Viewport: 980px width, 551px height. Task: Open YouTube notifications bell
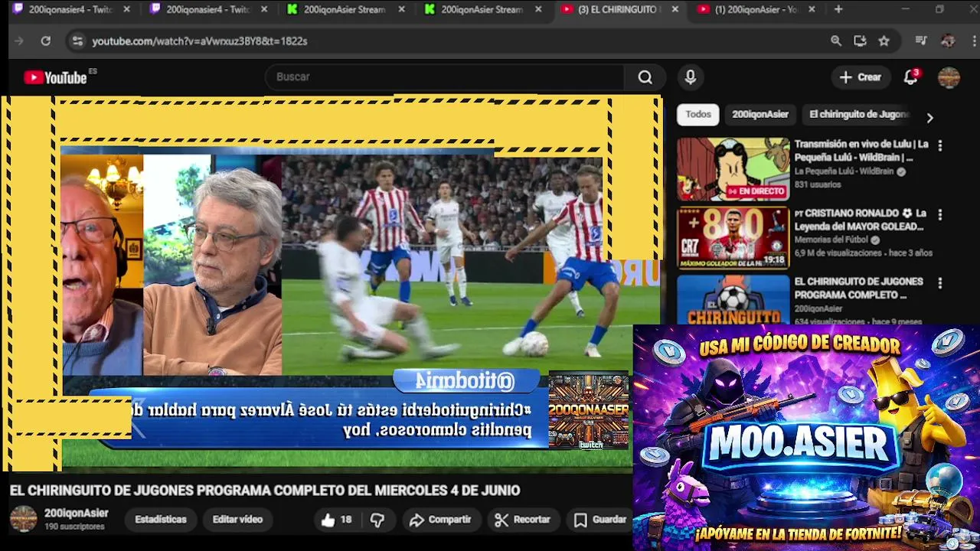click(x=911, y=77)
